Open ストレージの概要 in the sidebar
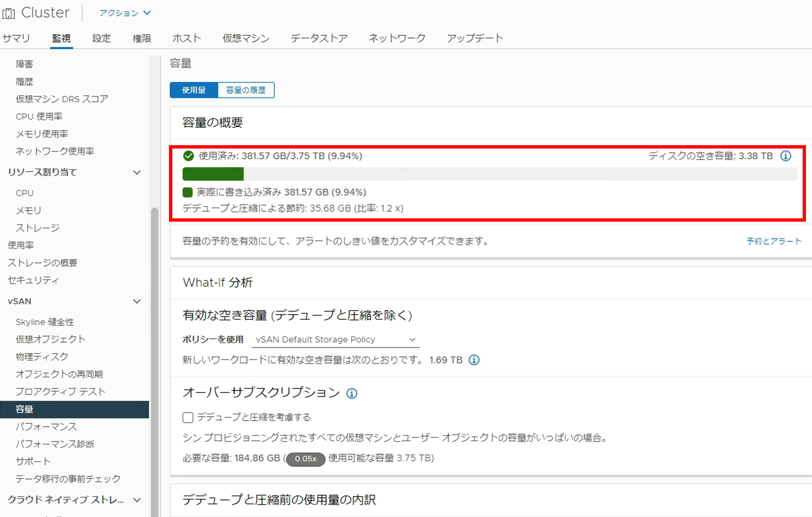 coord(42,263)
